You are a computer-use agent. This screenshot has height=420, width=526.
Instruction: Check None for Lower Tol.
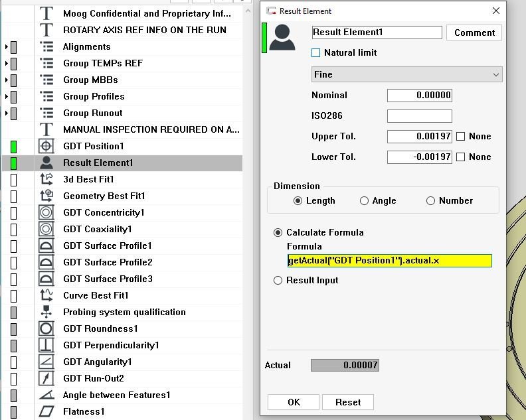coord(461,157)
